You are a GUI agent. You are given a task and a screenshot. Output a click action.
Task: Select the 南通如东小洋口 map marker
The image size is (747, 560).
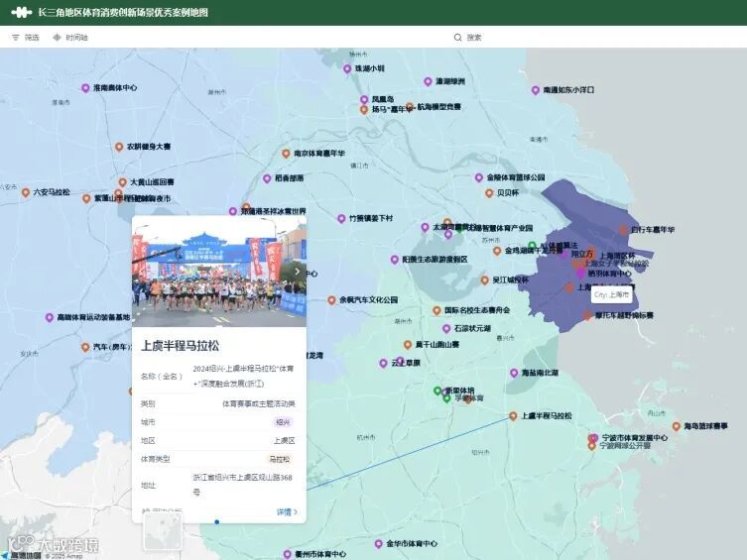[536, 90]
